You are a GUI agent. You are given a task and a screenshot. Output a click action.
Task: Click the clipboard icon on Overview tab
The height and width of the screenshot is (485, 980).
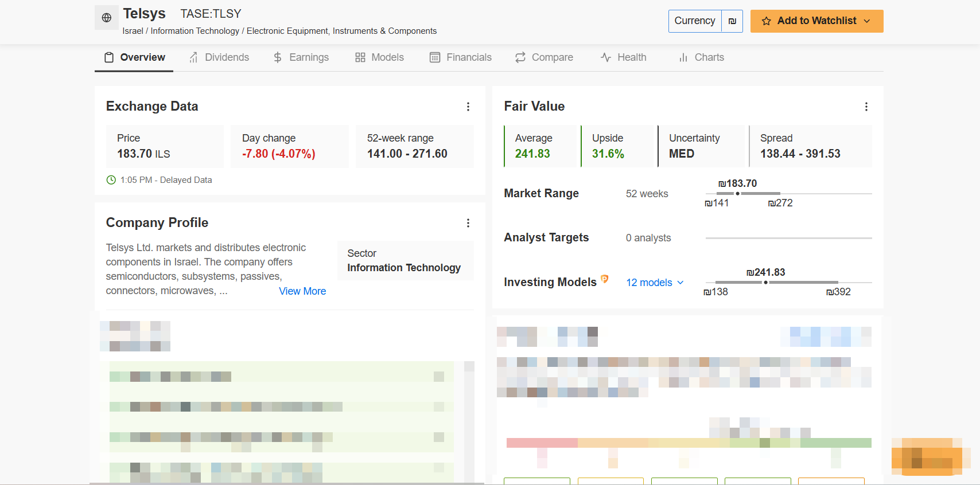[x=109, y=57]
